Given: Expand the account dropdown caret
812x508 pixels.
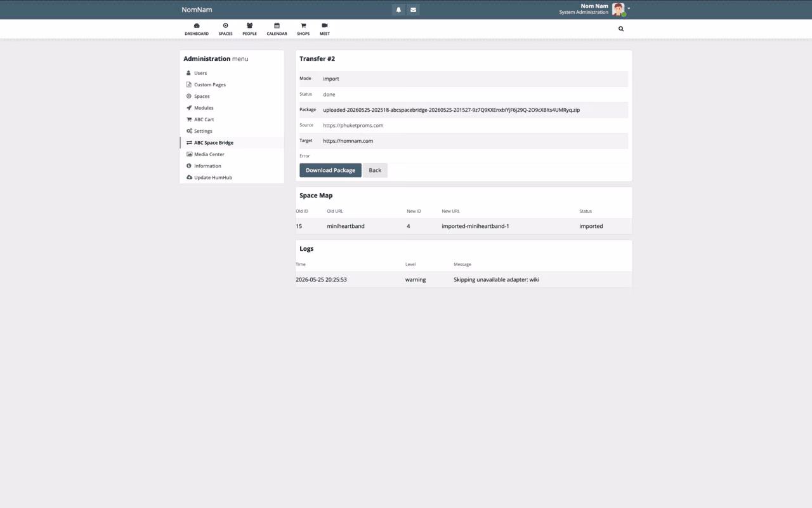Looking at the screenshot, I should [629, 9].
